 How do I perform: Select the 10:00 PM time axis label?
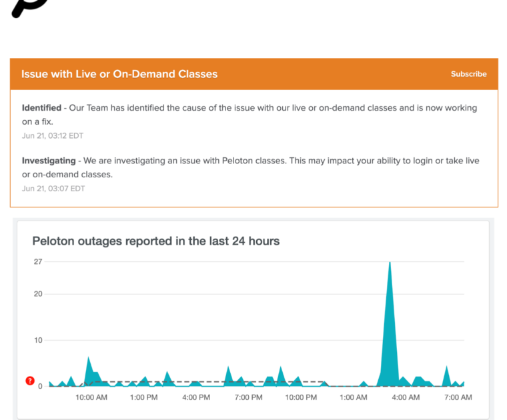click(x=301, y=398)
